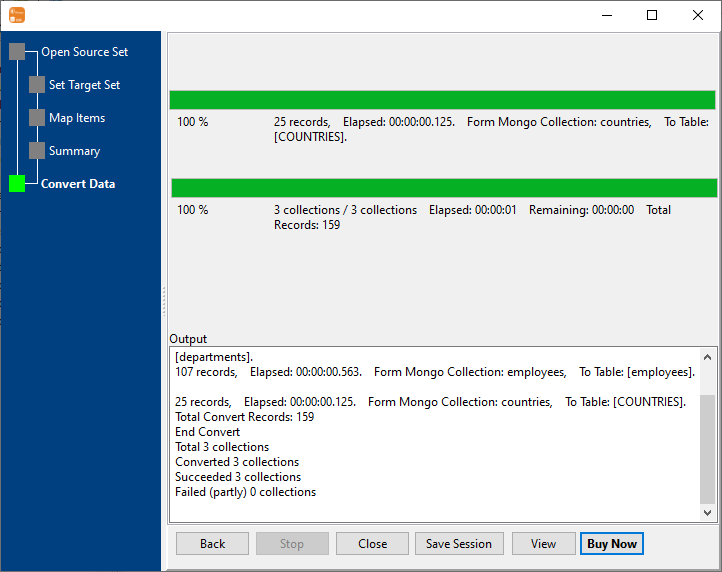Image resolution: width=722 pixels, height=572 pixels.
Task: Click the Stop button
Action: point(292,544)
